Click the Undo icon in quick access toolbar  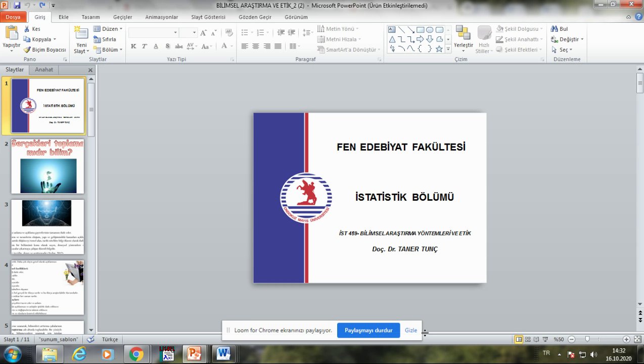[x=27, y=5]
